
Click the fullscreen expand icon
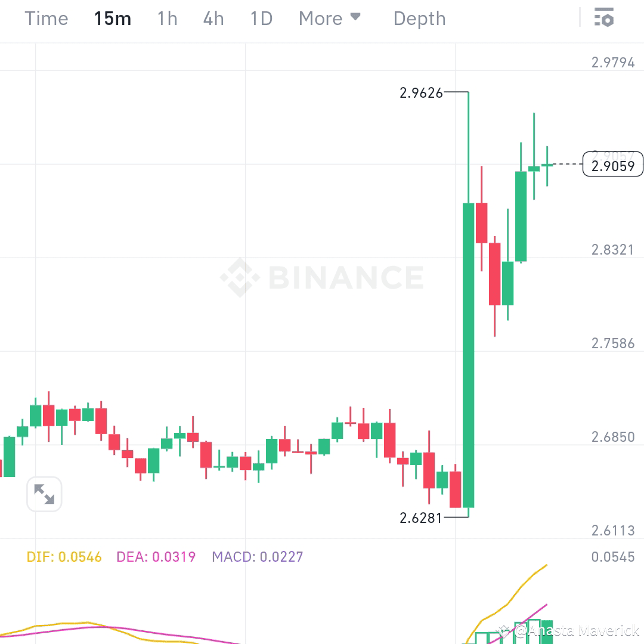[44, 494]
